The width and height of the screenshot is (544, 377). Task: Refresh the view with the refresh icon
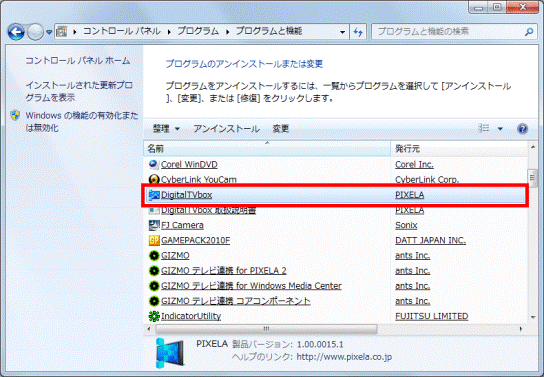tap(358, 32)
